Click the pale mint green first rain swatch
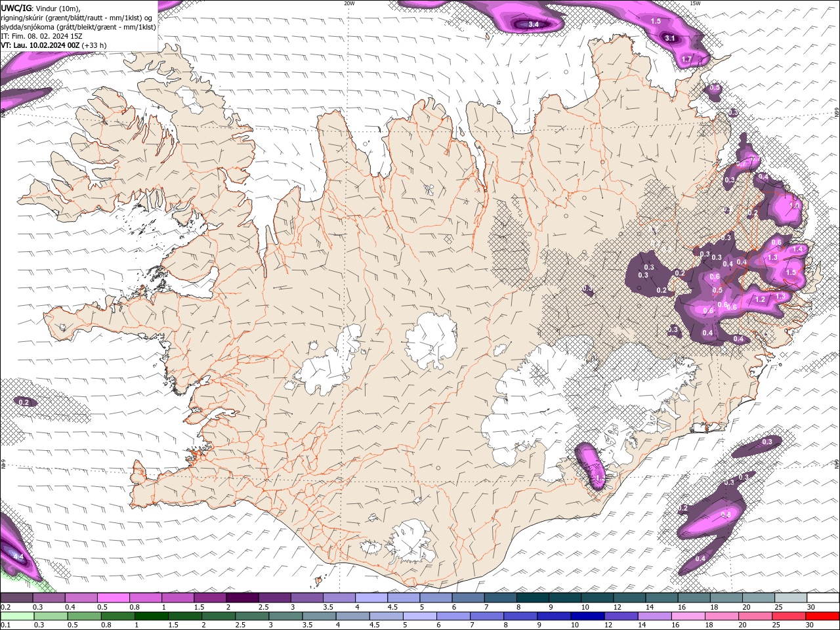This screenshot has width=840, height=630. 16,616
